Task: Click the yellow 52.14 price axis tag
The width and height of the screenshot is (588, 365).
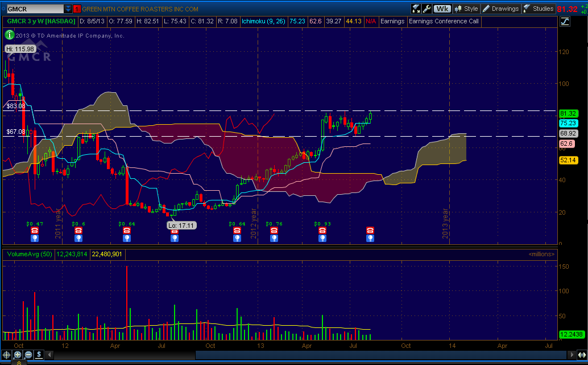Action: click(x=568, y=161)
